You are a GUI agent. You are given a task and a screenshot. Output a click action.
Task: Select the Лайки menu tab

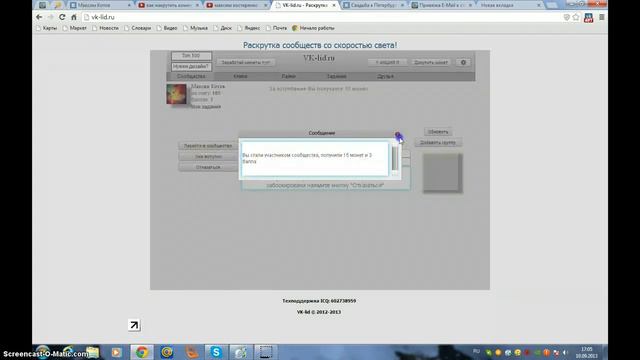pyautogui.click(x=288, y=76)
